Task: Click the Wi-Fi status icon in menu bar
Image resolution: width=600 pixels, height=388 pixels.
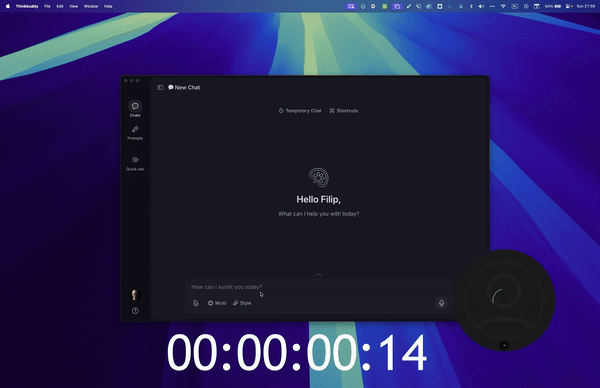Action: (503, 6)
